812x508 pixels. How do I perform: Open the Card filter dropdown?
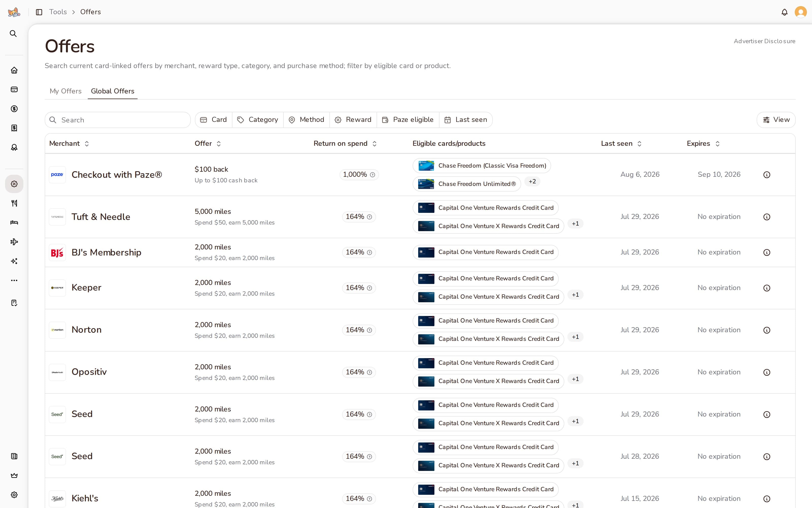click(x=214, y=120)
